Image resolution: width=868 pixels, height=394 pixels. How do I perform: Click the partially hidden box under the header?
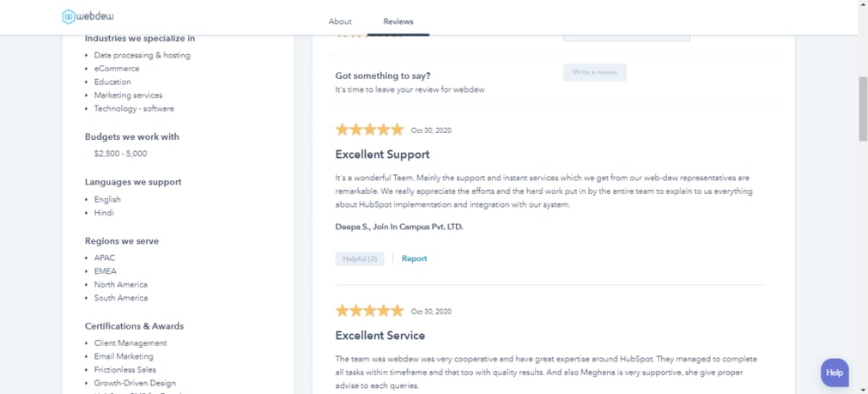click(x=626, y=37)
